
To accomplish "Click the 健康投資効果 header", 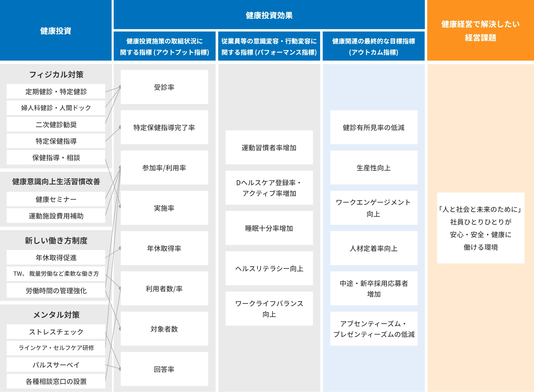I will pyautogui.click(x=269, y=15).
